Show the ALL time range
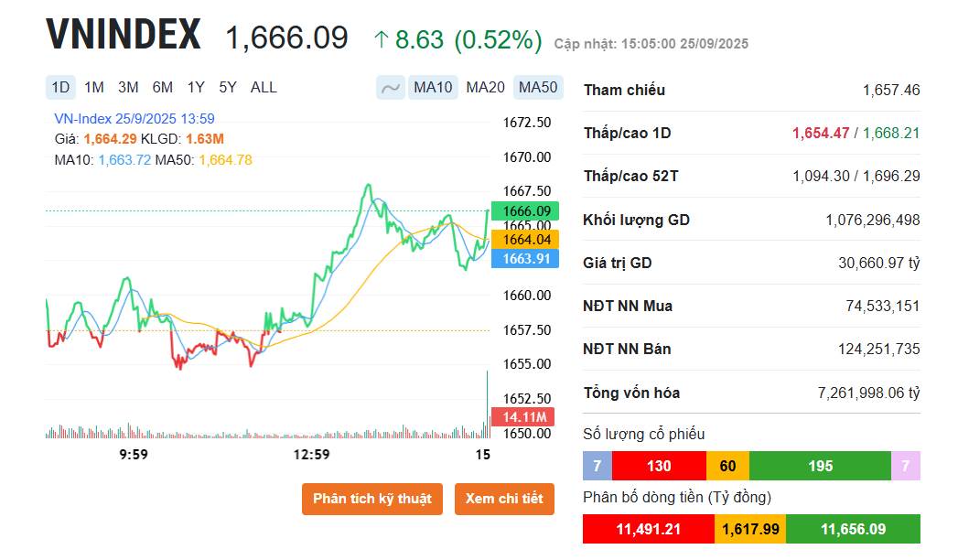Screen dimensions: 958x560 pos(264,87)
